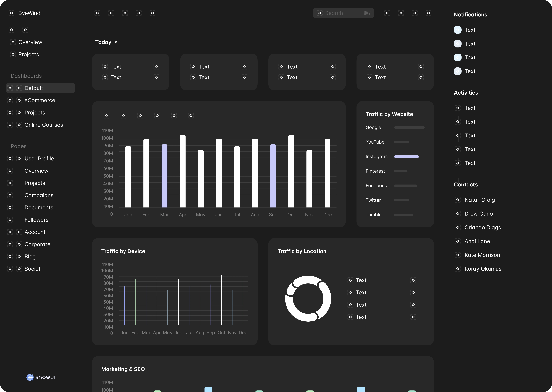Expand the Corporate chevron at far left

point(10,244)
